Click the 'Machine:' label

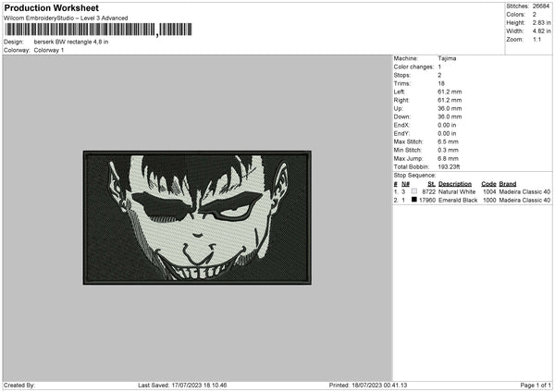[406, 58]
